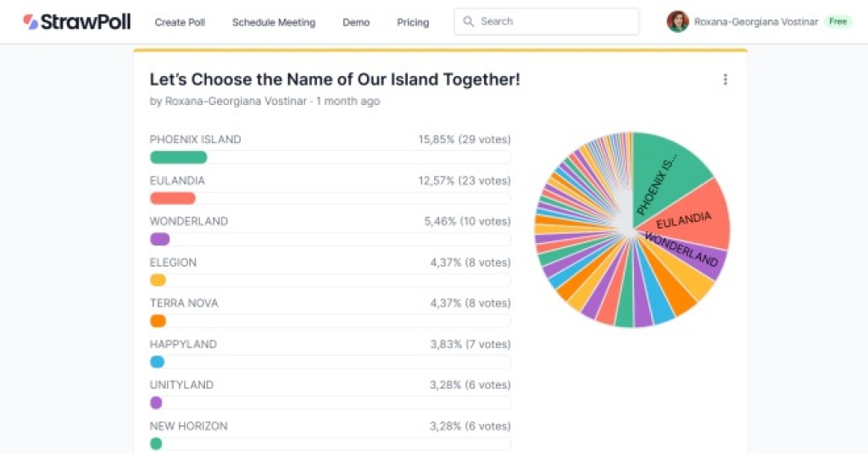Click the yellow ELEGION bar indicator
The width and height of the screenshot is (868, 453).
[158, 280]
